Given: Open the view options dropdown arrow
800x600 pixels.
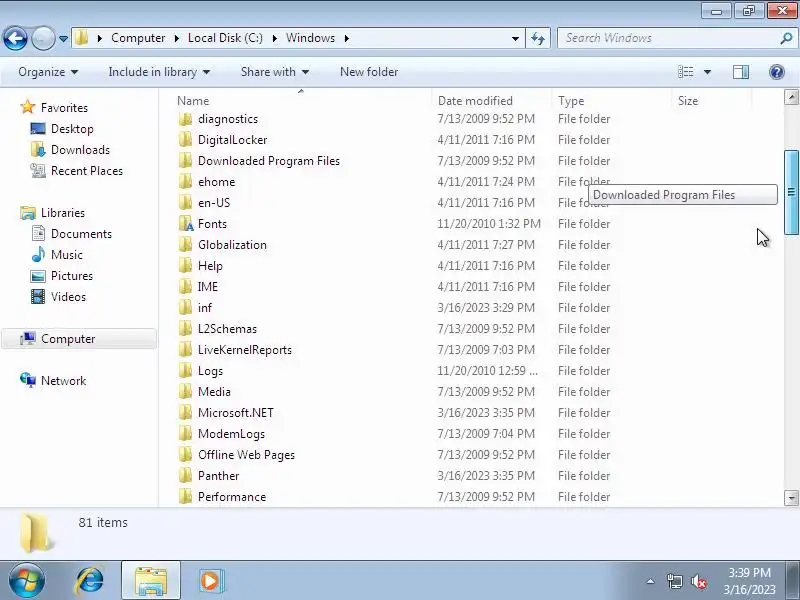Looking at the screenshot, I should click(x=707, y=72).
